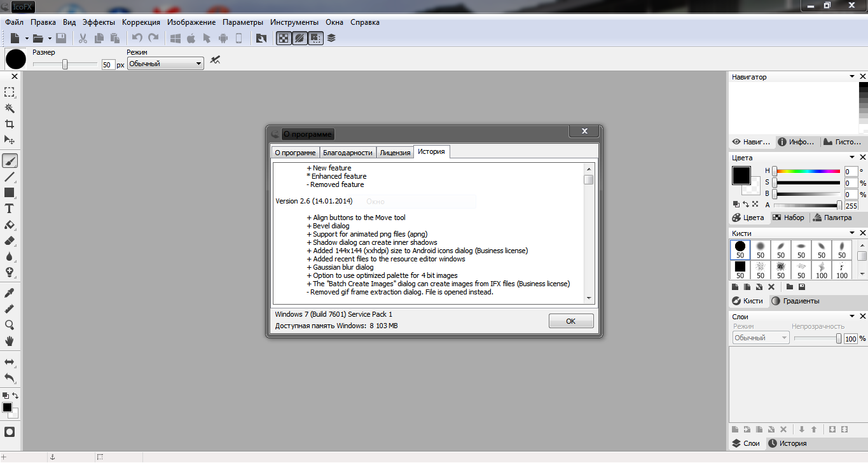The width and height of the screenshot is (868, 463).
Task: Click the layers stack icon in top toolbar
Action: point(331,38)
